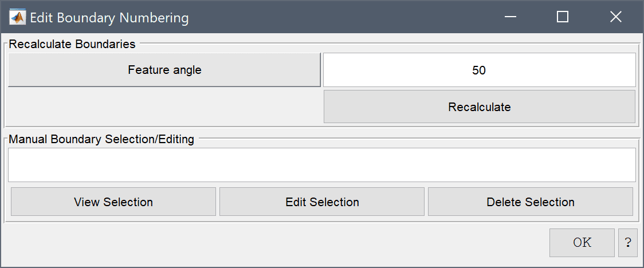The height and width of the screenshot is (268, 644).
Task: Click the MATLAB logo in the title bar
Action: point(17,17)
